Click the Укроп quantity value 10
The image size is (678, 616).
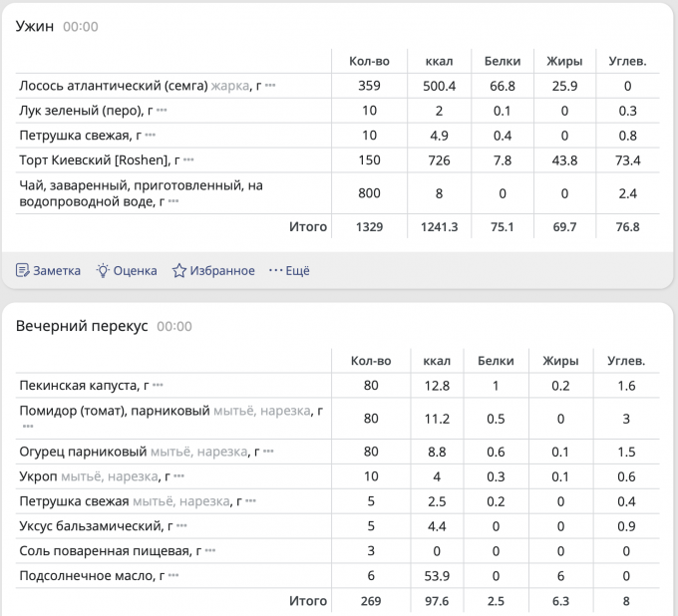pyautogui.click(x=371, y=476)
